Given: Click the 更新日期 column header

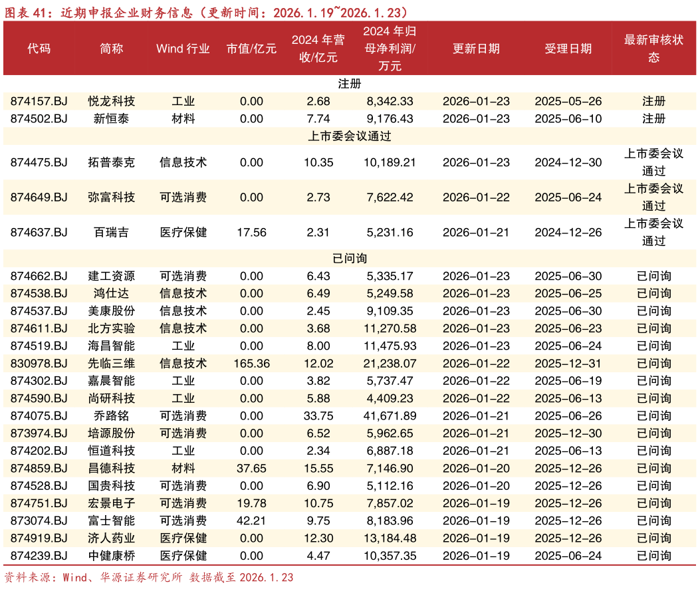Looking at the screenshot, I should [476, 49].
